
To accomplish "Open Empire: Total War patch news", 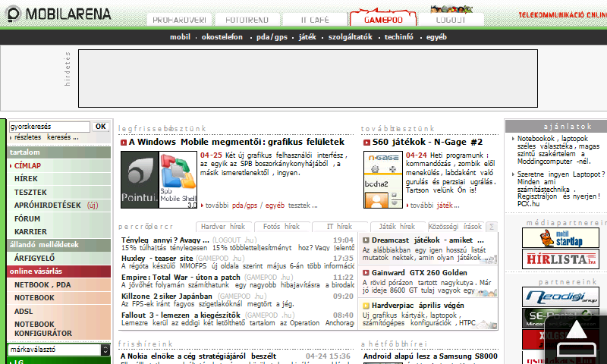I will (x=181, y=277).
